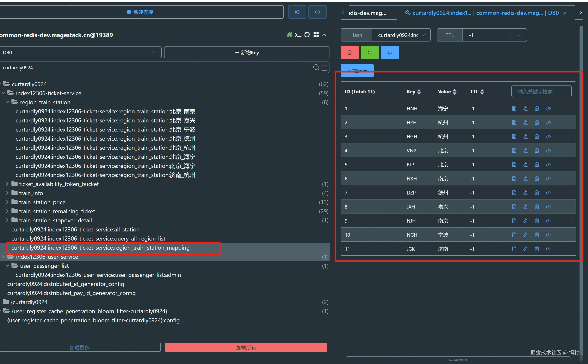Toggle exact search checkbox beside search icon

pyautogui.click(x=324, y=68)
